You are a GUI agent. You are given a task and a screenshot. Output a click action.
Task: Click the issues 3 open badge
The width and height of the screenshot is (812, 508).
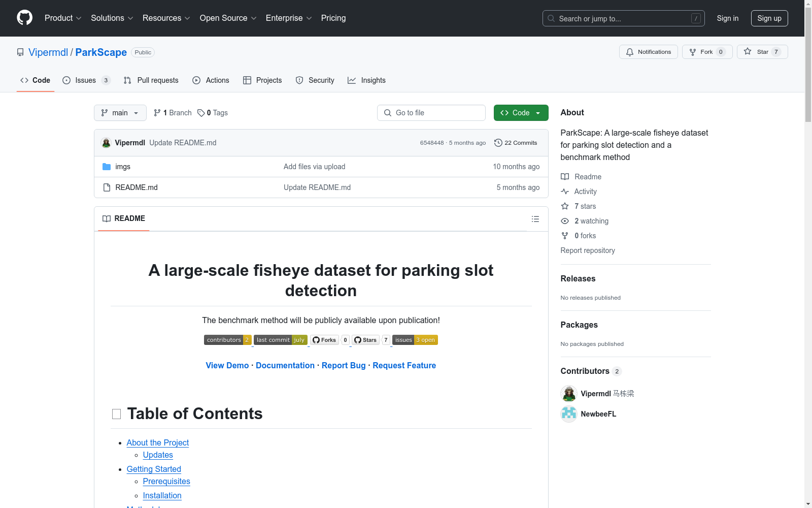415,340
